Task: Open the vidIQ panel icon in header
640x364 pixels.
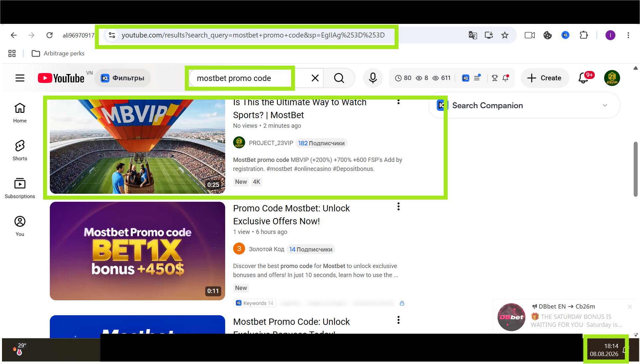Action: click(x=466, y=78)
